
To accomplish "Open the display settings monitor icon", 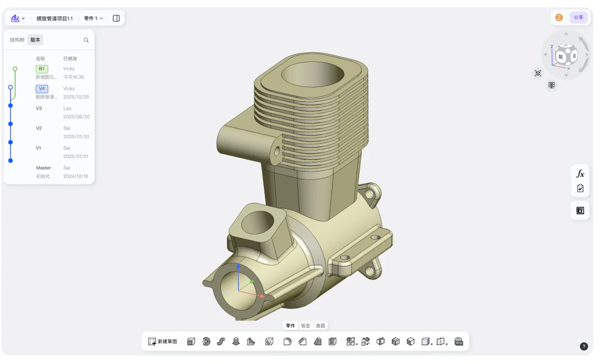I will 551,85.
